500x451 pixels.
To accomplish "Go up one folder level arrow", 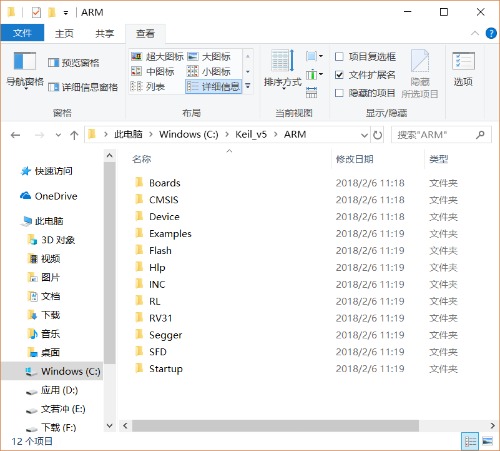I will coord(74,135).
